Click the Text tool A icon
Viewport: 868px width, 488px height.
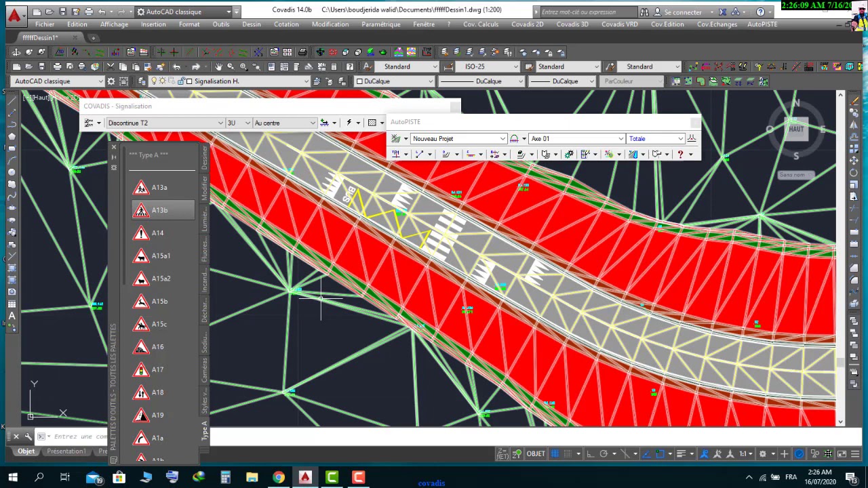[12, 317]
